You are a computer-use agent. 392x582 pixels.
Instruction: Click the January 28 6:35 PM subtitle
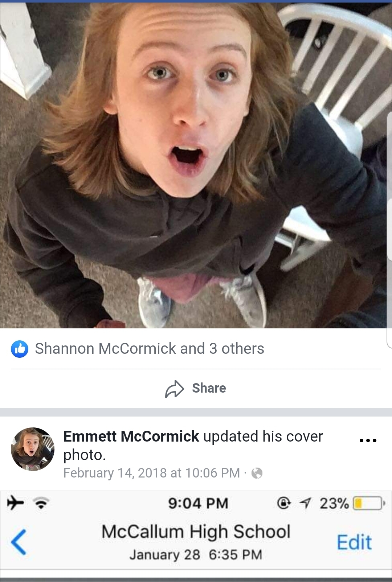tap(196, 555)
